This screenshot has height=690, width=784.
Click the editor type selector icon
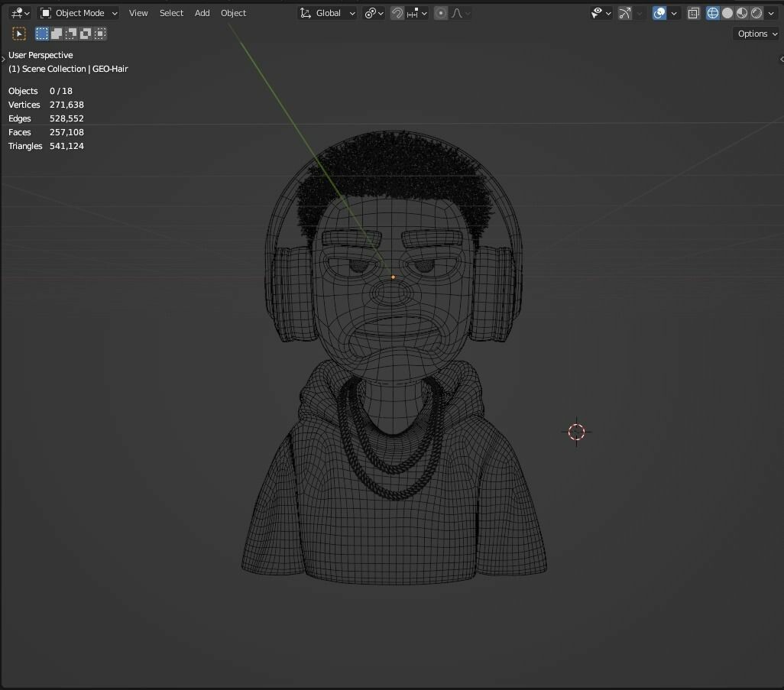15,13
